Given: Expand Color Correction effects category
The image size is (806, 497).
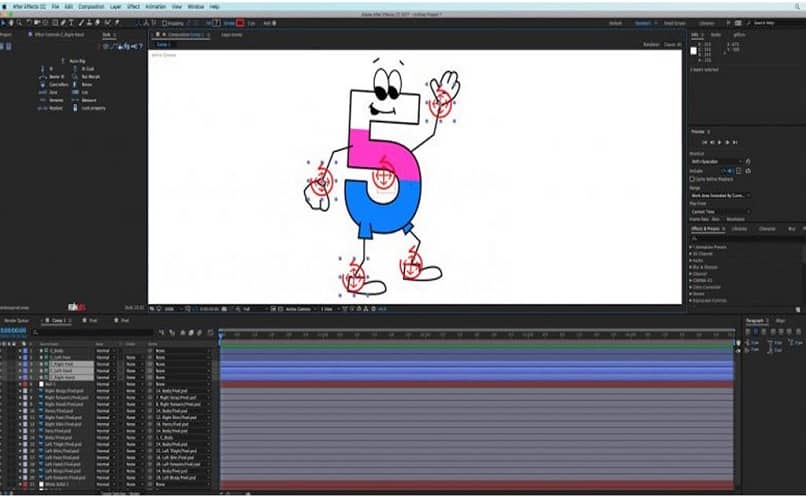Looking at the screenshot, I should click(690, 287).
